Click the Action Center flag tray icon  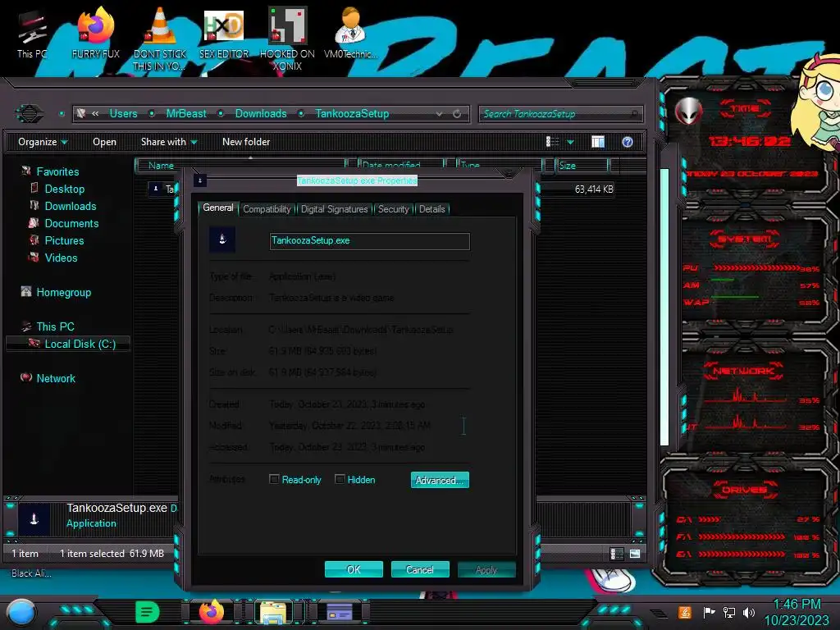pyautogui.click(x=709, y=612)
